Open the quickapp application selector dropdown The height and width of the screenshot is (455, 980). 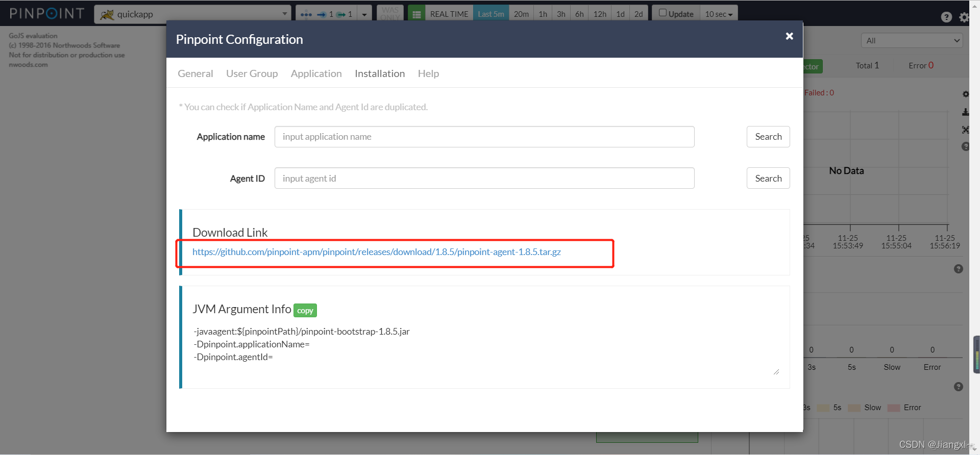192,14
